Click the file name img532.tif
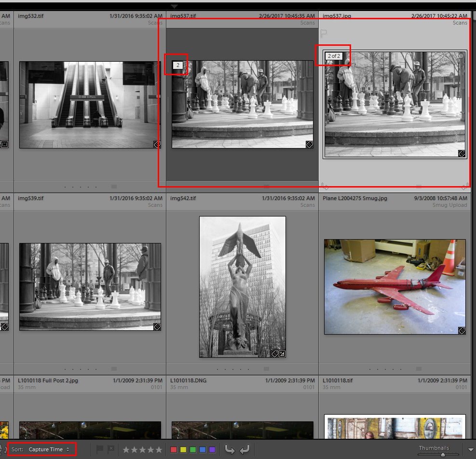 coord(31,16)
